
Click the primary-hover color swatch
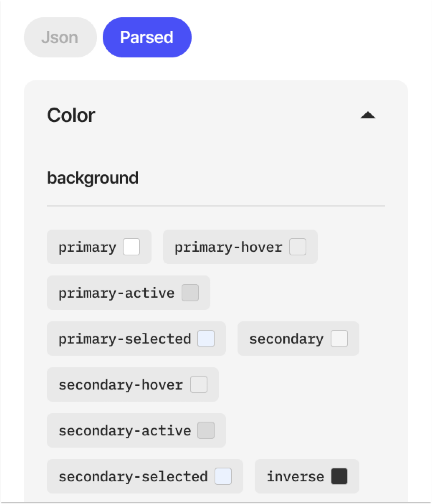(297, 247)
